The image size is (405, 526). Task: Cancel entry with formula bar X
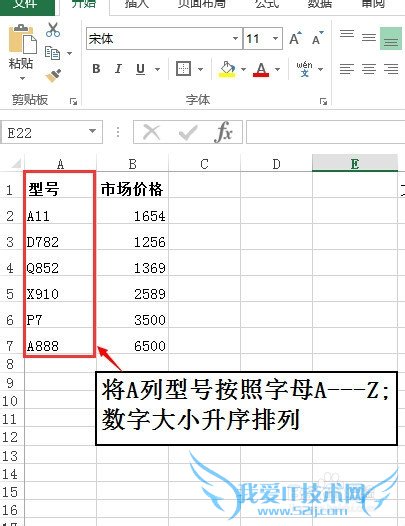click(151, 132)
